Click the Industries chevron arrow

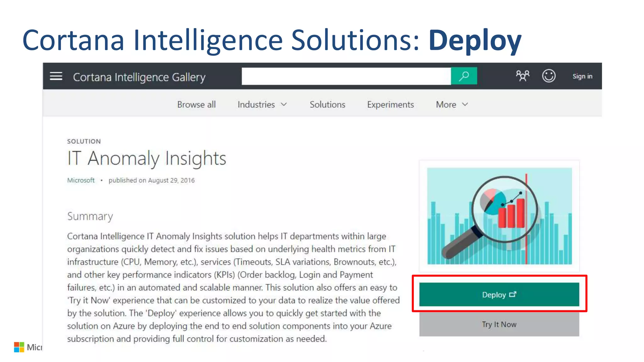tap(284, 104)
